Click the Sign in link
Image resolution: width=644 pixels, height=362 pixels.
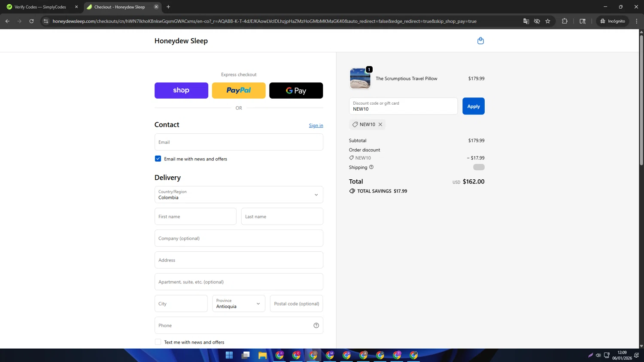(x=316, y=126)
